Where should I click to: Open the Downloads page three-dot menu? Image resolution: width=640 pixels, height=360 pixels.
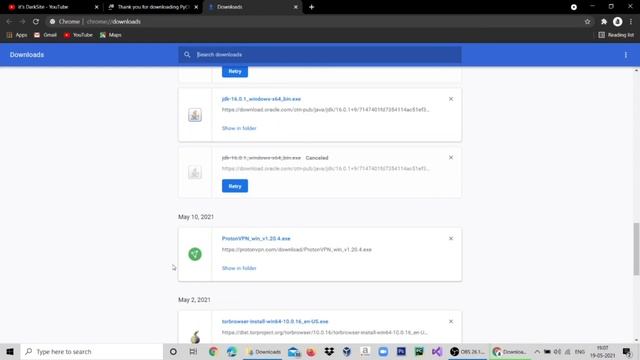tap(626, 55)
